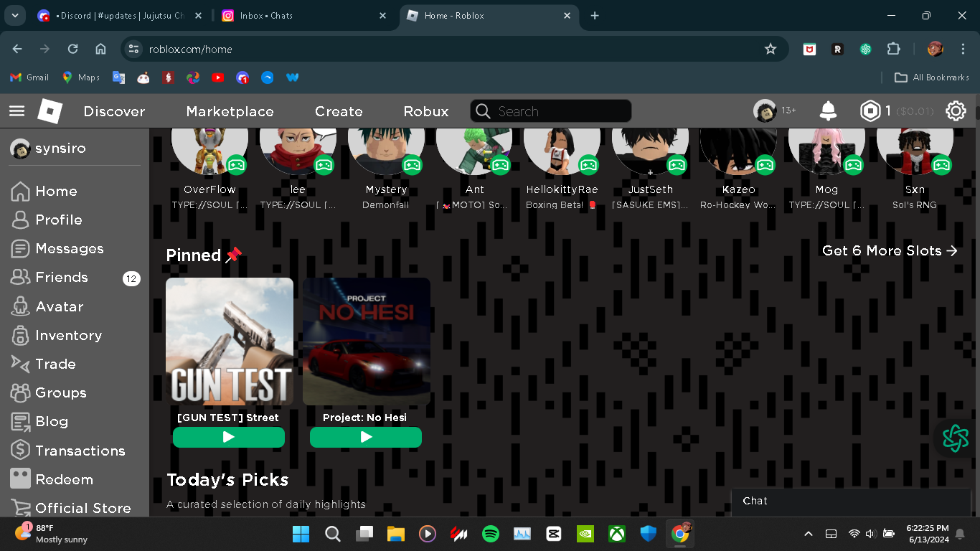Open friend HellokittyRae's avatar
The width and height of the screenshot is (980, 551).
562,151
